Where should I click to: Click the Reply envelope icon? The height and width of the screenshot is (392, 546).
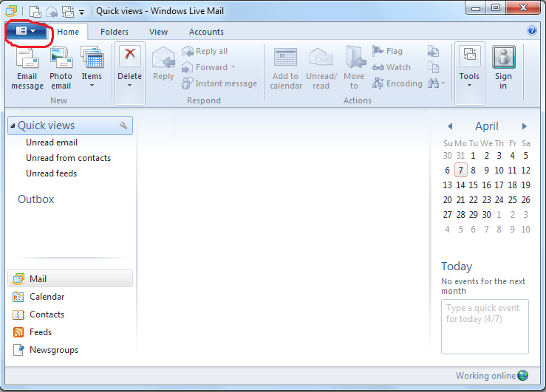click(x=163, y=57)
